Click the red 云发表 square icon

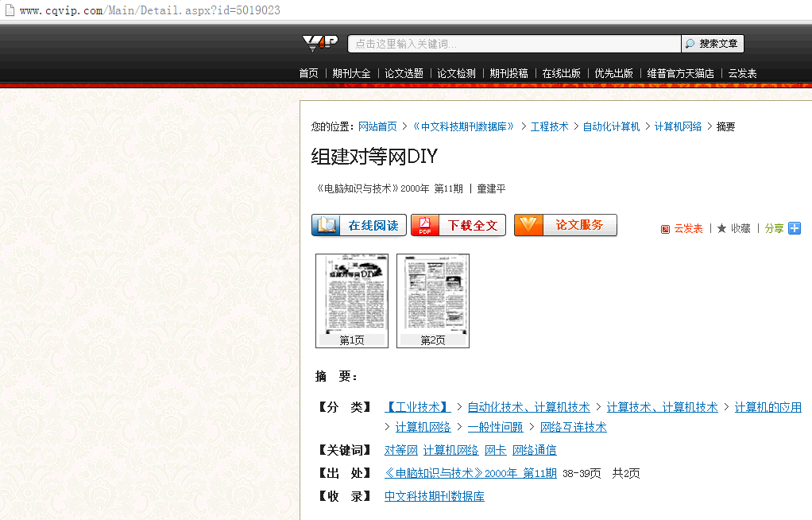tap(664, 228)
